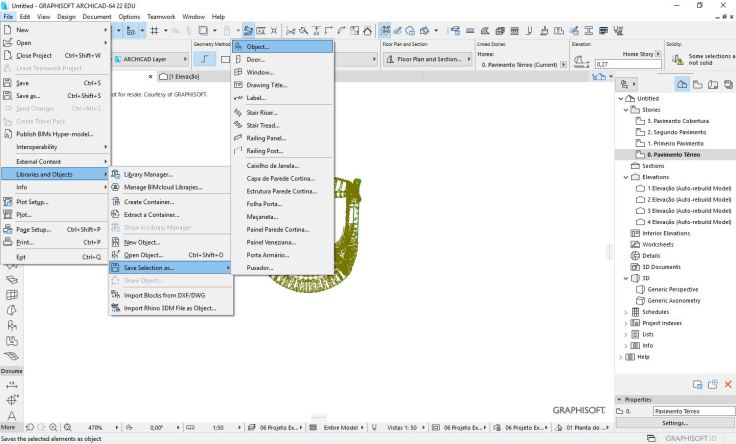The height and width of the screenshot is (444, 736).
Task: Choose Object... in Save Selection submenu
Action: click(283, 46)
